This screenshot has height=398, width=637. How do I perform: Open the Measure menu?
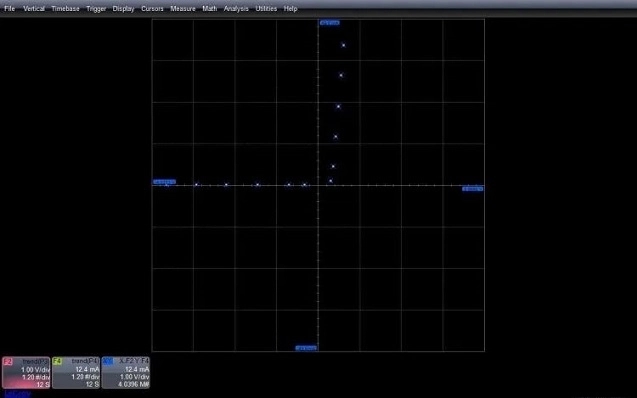point(183,9)
